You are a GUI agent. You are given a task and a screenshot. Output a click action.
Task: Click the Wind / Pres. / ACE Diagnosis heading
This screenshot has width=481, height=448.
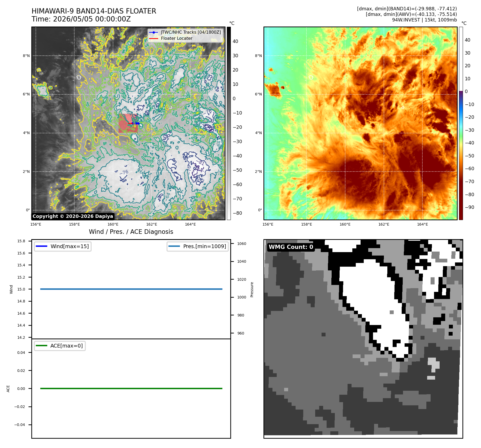click(131, 232)
